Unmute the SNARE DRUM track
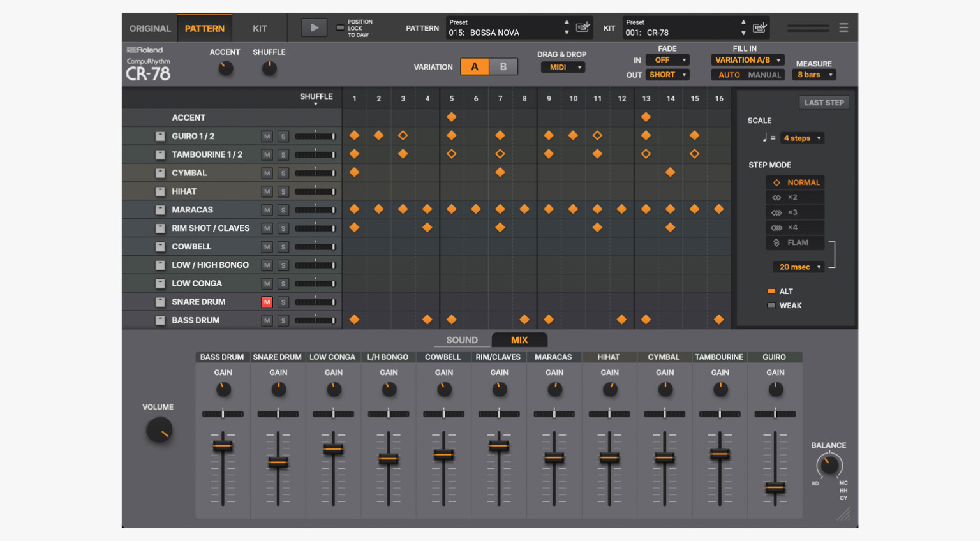Screen dimensions: 980x541 pos(267,302)
